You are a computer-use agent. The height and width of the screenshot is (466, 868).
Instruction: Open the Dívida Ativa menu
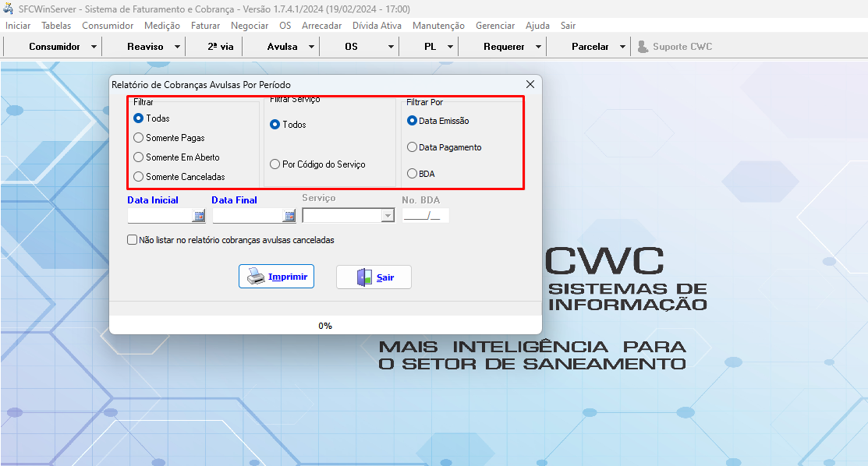377,26
